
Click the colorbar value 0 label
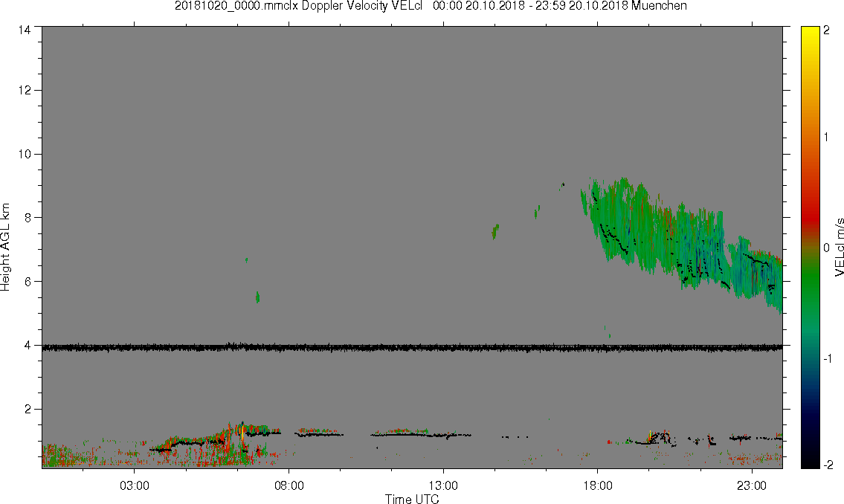(x=826, y=248)
